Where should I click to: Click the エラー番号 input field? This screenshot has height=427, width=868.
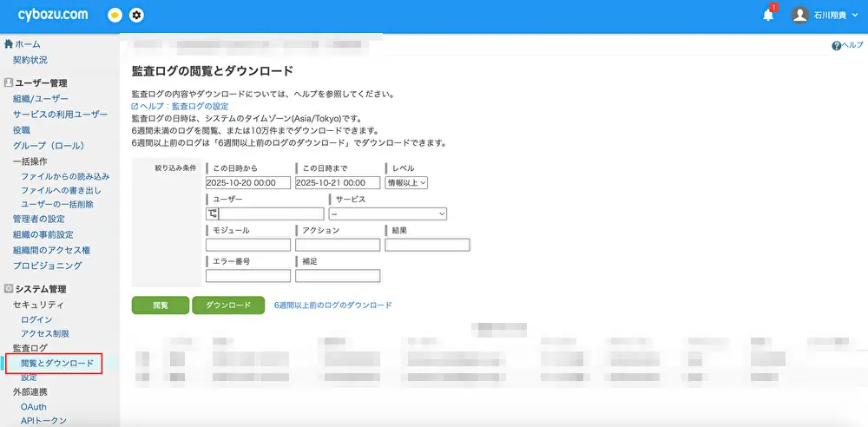[x=248, y=276]
